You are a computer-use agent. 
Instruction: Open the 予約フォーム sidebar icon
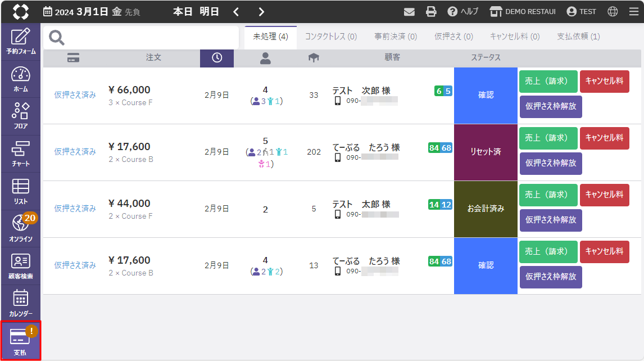pyautogui.click(x=21, y=42)
